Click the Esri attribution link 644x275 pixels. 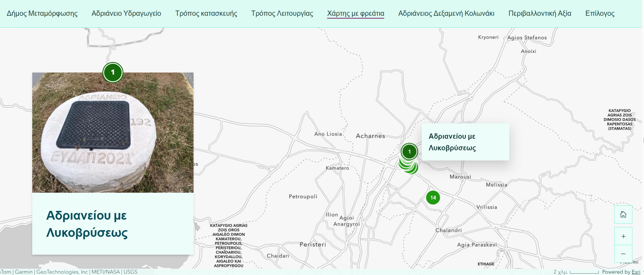point(636,272)
